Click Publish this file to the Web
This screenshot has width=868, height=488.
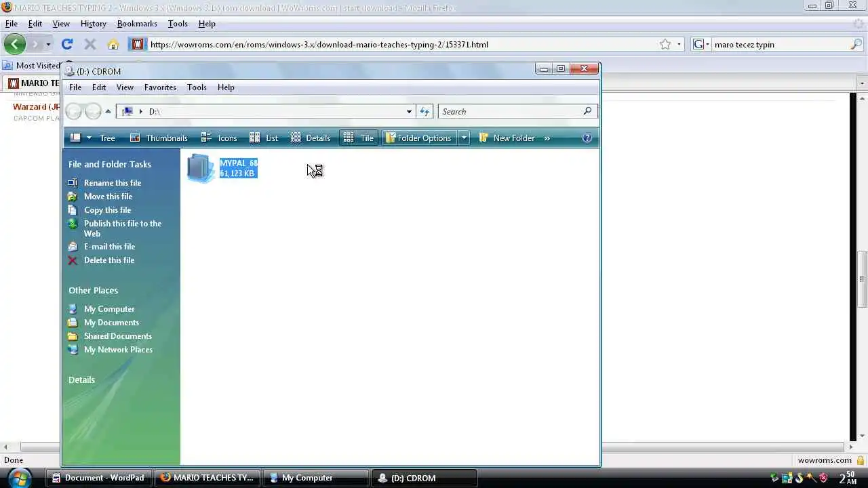[x=122, y=228]
